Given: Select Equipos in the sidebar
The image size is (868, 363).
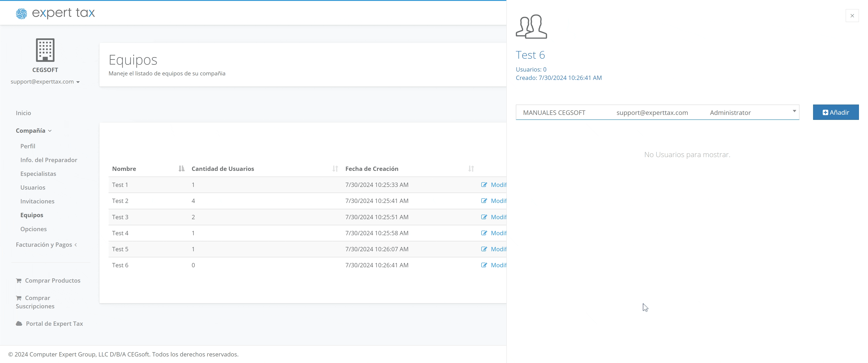Looking at the screenshot, I should 32,215.
